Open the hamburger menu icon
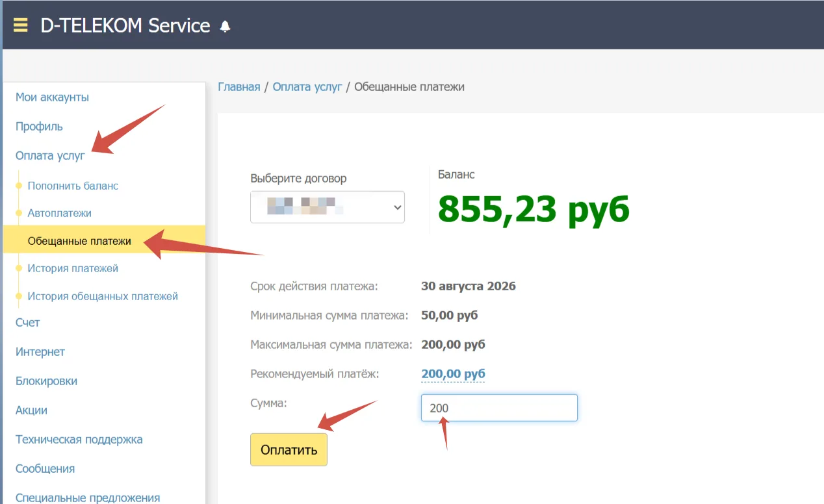 21,25
